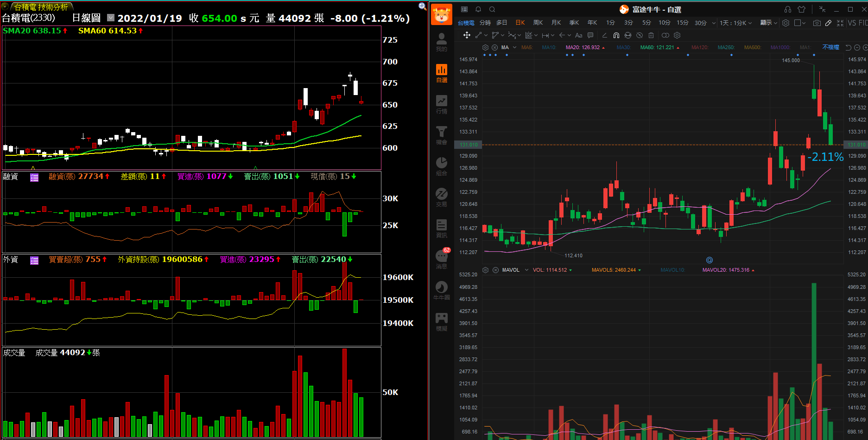Open the skin theme shirt icon

coord(802,9)
